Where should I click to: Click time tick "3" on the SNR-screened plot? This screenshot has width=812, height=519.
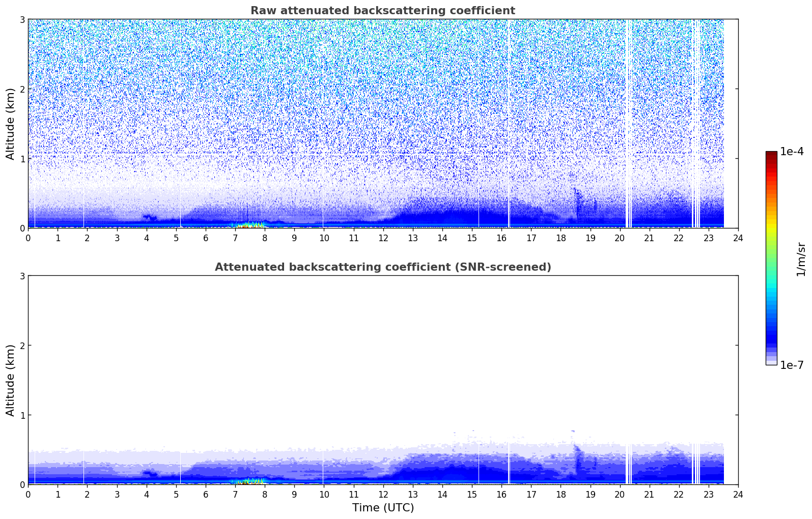pyautogui.click(x=117, y=494)
